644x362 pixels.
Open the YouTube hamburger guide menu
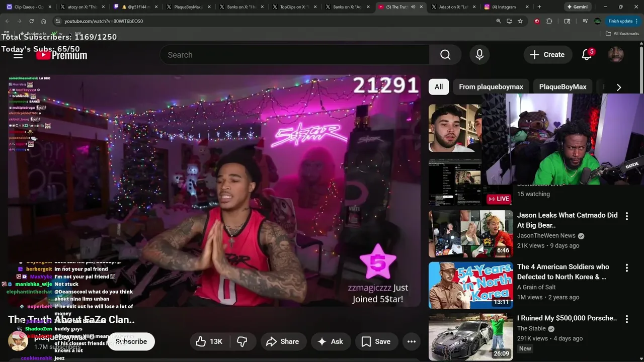[x=18, y=55]
